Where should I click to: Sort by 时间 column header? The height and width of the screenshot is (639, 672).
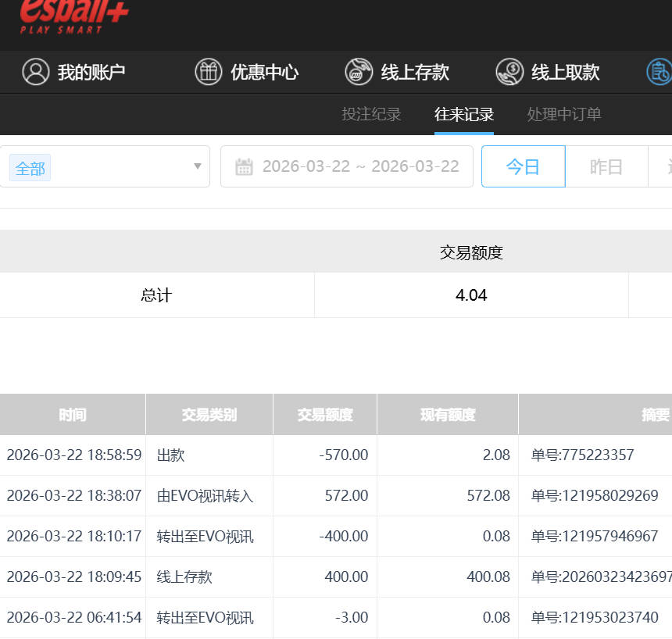[x=72, y=415]
